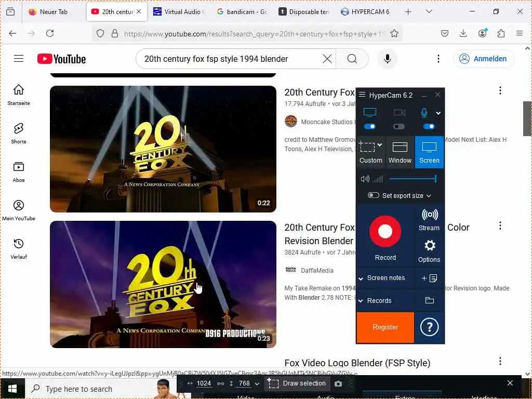Open YouTube guide hamburger menu
The image size is (532, 399).
[x=19, y=59]
